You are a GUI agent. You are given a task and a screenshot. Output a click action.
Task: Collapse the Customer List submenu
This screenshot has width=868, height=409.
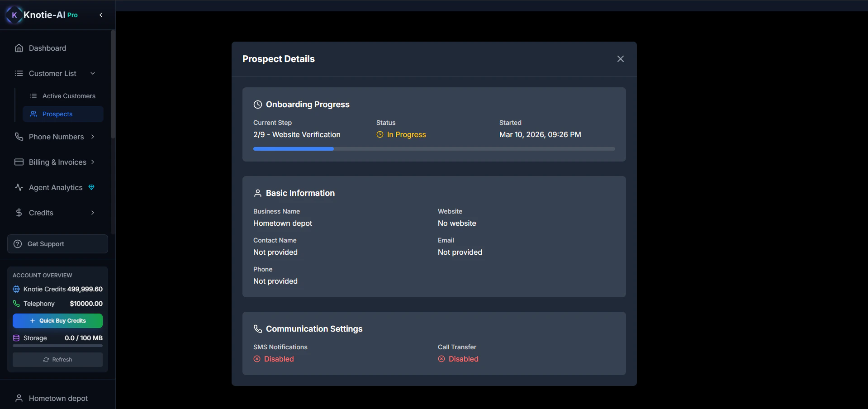(x=93, y=73)
